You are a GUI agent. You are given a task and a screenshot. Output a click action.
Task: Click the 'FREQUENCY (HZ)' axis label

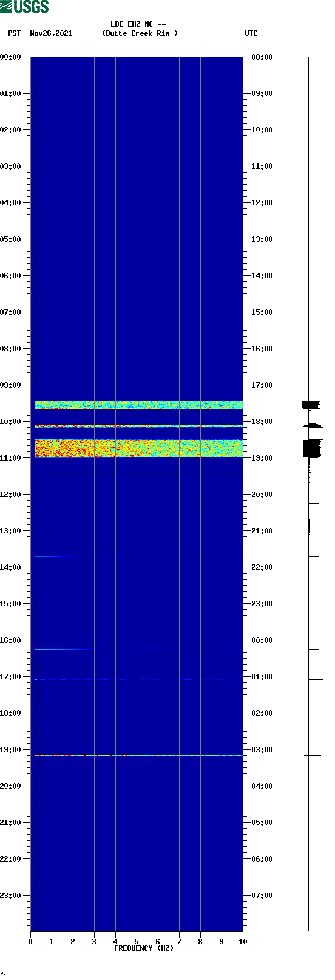tap(144, 948)
